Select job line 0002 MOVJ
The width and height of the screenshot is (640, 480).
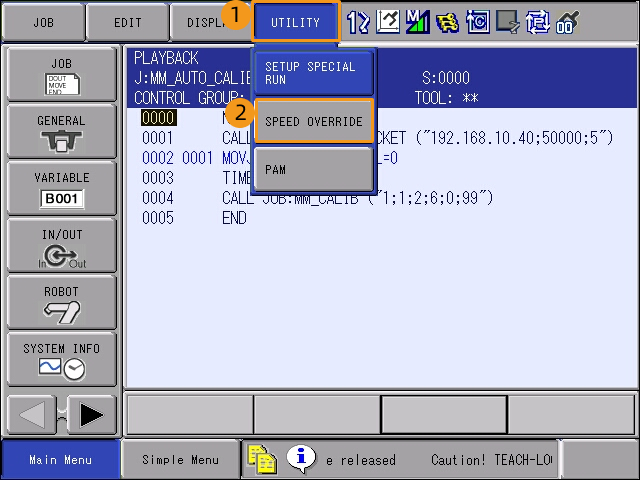pos(270,158)
